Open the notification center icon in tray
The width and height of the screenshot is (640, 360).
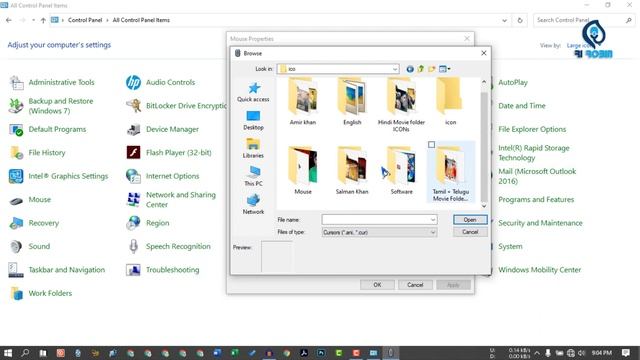pos(626,353)
